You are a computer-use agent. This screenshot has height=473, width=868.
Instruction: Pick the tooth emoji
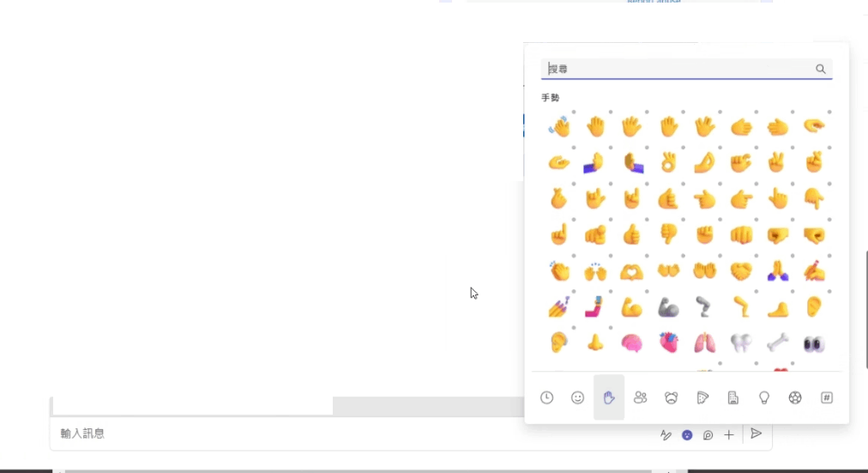pyautogui.click(x=741, y=343)
